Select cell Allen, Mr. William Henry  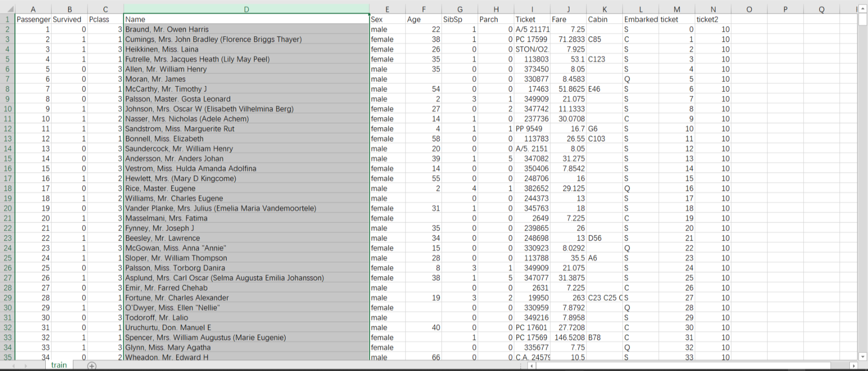(x=246, y=69)
